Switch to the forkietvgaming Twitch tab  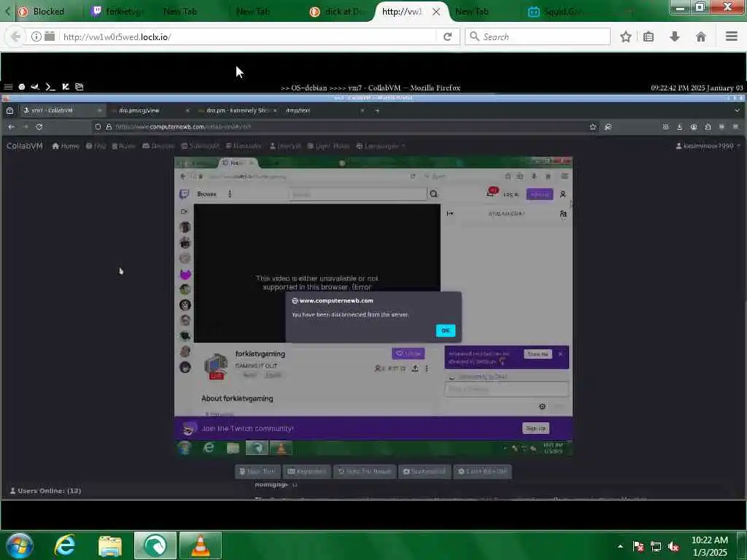pyautogui.click(x=119, y=12)
